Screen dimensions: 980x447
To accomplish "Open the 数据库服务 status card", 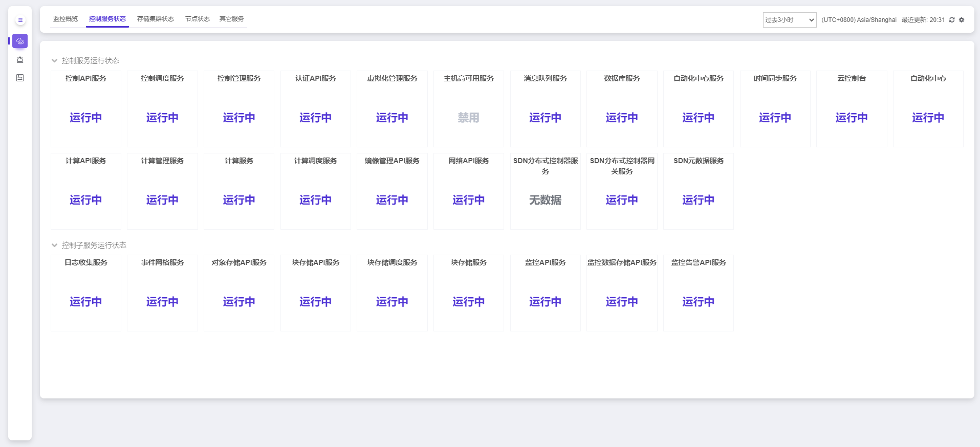I will 622,109.
